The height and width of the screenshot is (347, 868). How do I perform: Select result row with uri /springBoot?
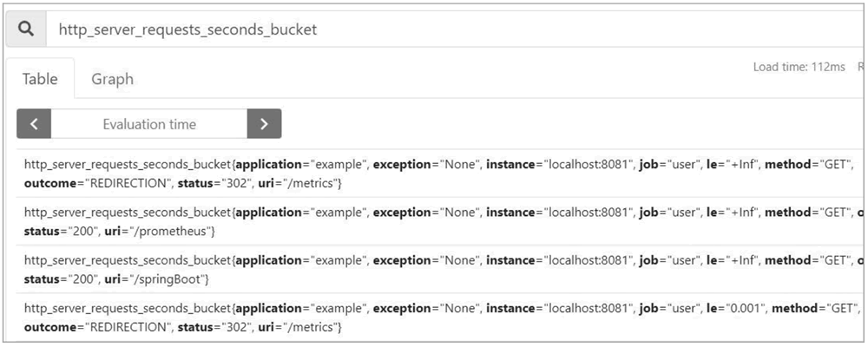440,270
